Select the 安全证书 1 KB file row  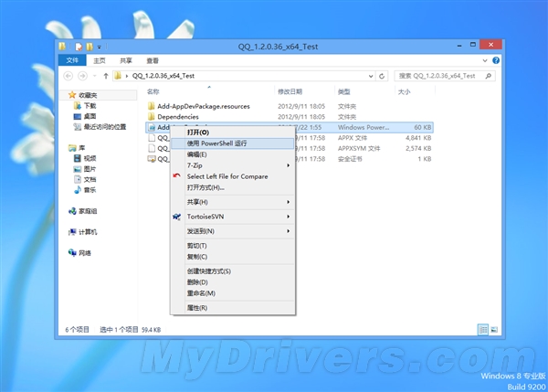pyautogui.click(x=290, y=159)
